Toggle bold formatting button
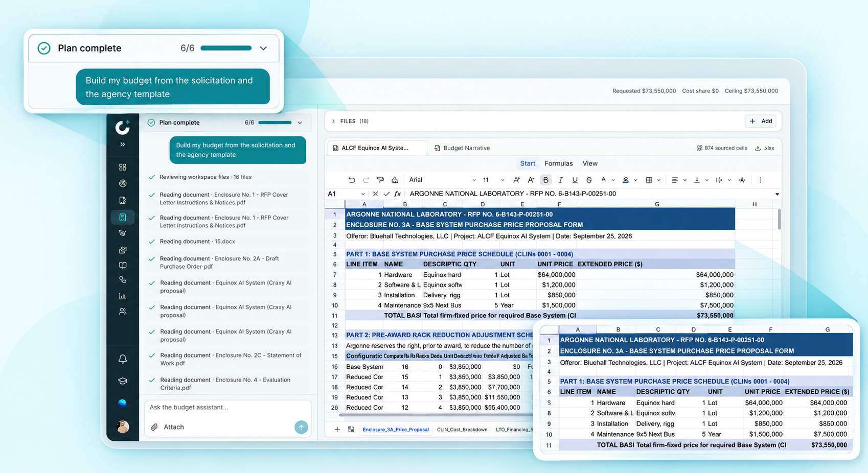Viewport: 868px width, 473px height. pos(546,180)
